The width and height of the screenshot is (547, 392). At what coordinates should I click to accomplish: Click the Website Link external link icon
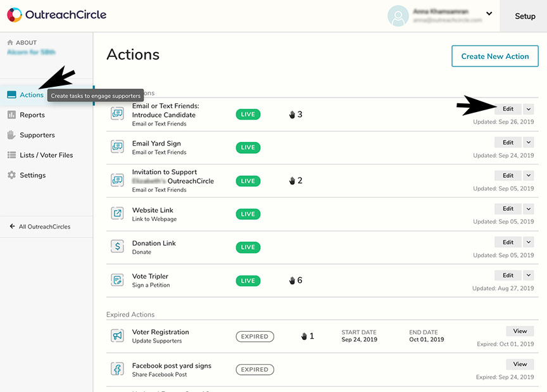click(x=117, y=213)
